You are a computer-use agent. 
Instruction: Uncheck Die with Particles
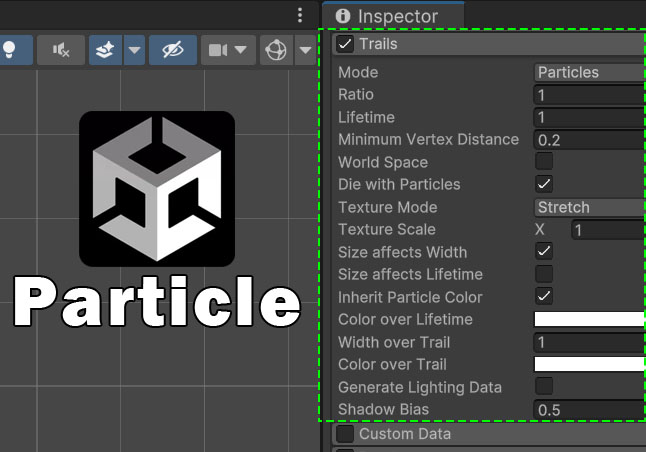[x=544, y=184]
